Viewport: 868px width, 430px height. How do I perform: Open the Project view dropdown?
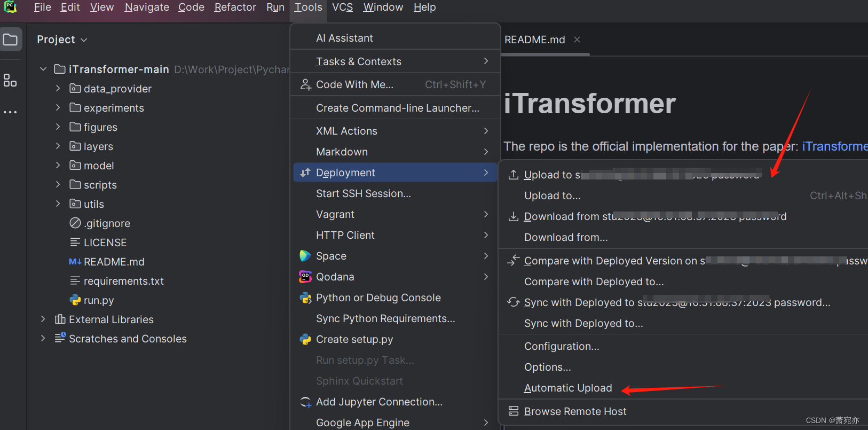click(x=62, y=40)
